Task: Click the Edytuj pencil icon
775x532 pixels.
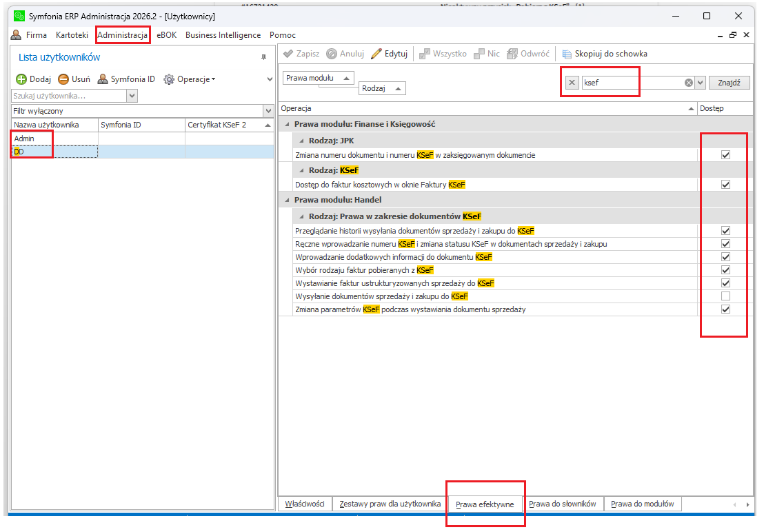Action: point(376,54)
